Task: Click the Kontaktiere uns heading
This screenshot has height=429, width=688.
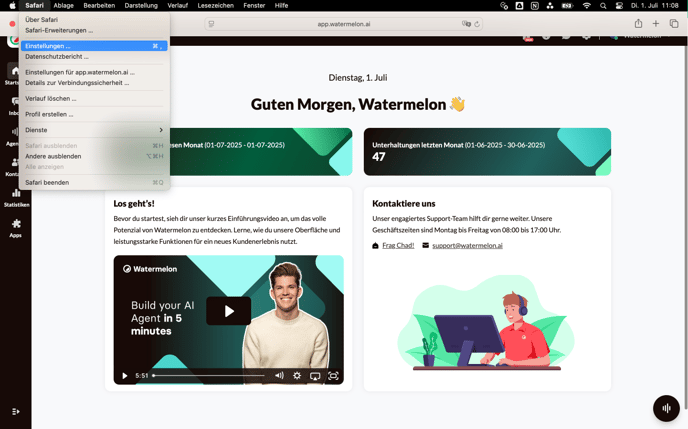Action: tap(404, 204)
